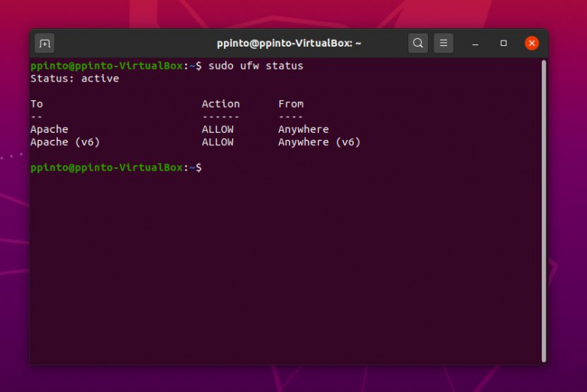Open the terminal hamburger menu
The image size is (587, 392).
[443, 44]
